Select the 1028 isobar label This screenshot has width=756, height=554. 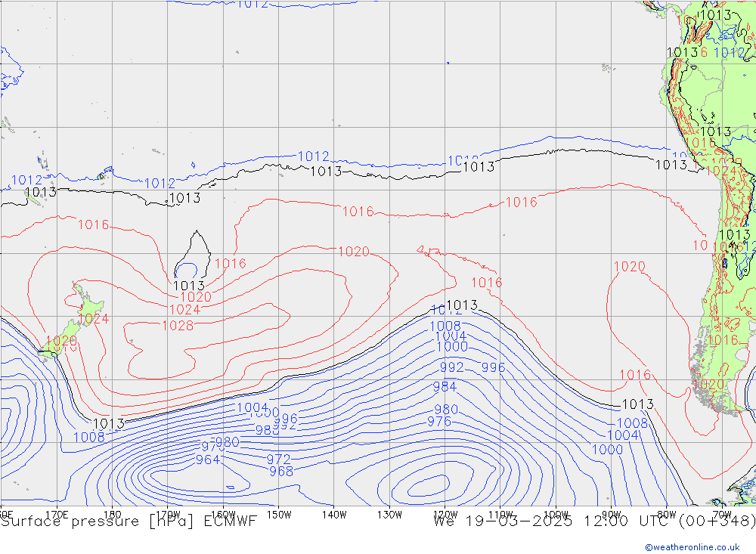click(178, 326)
